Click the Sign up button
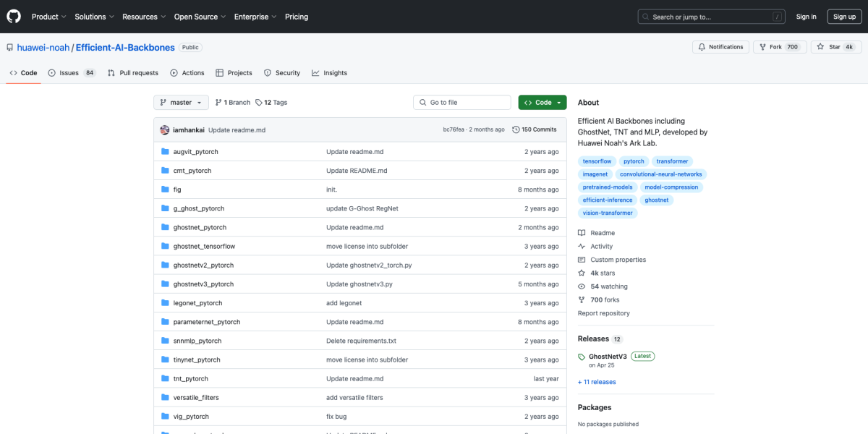The image size is (868, 434). [x=843, y=17]
